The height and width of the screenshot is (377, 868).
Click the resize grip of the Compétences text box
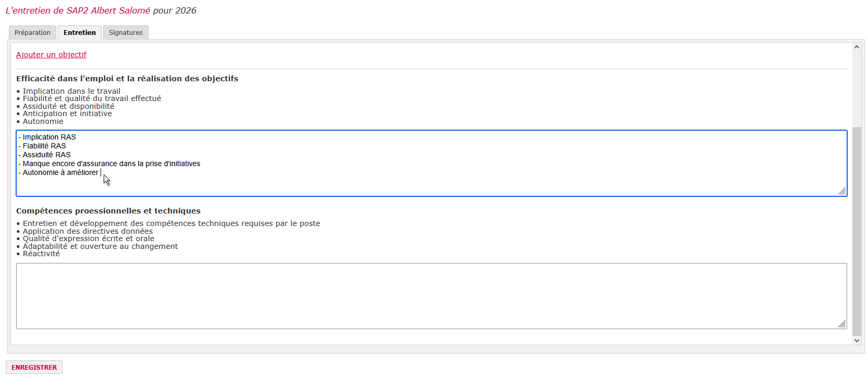coord(842,324)
